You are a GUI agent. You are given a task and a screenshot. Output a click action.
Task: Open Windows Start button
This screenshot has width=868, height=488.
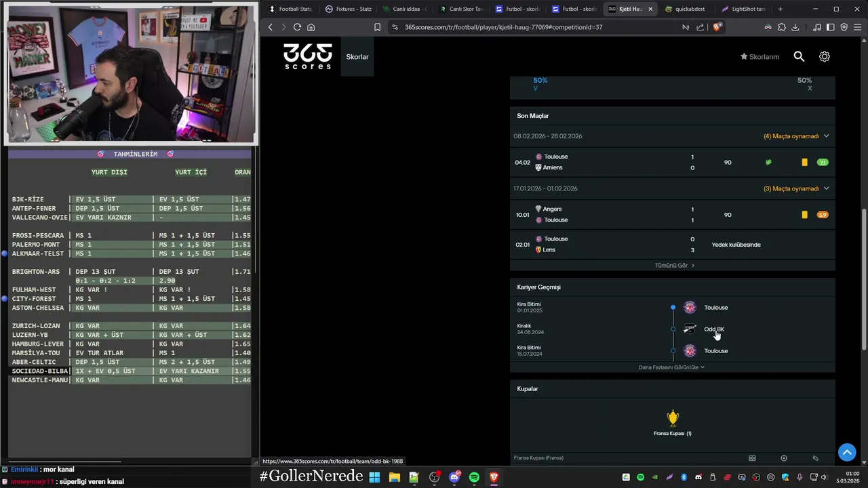374,477
